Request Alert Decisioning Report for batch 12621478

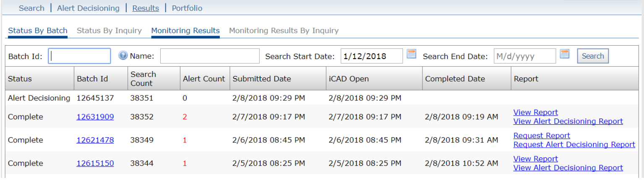(574, 144)
